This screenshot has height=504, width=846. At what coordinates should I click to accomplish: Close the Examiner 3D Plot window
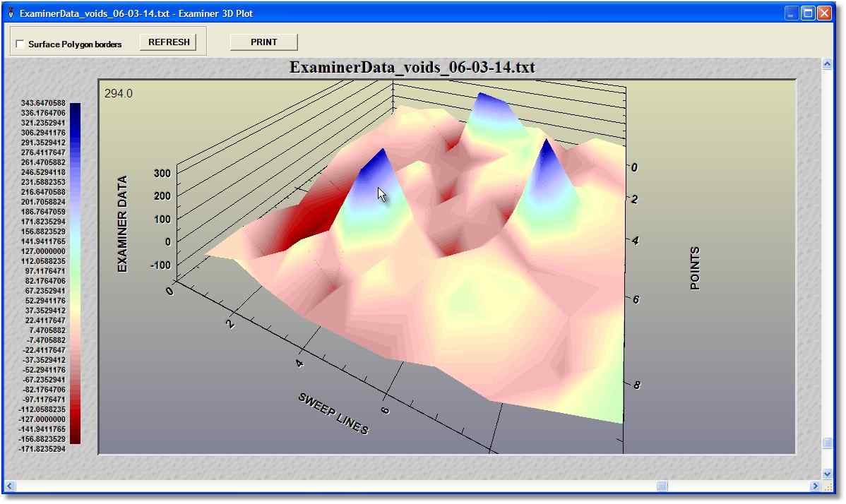point(824,13)
